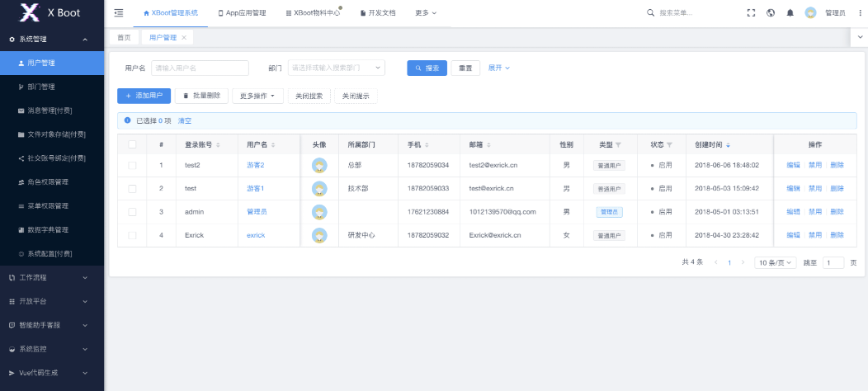The height and width of the screenshot is (391, 868).
Task: Focus the 用户名 search input
Action: (x=200, y=68)
